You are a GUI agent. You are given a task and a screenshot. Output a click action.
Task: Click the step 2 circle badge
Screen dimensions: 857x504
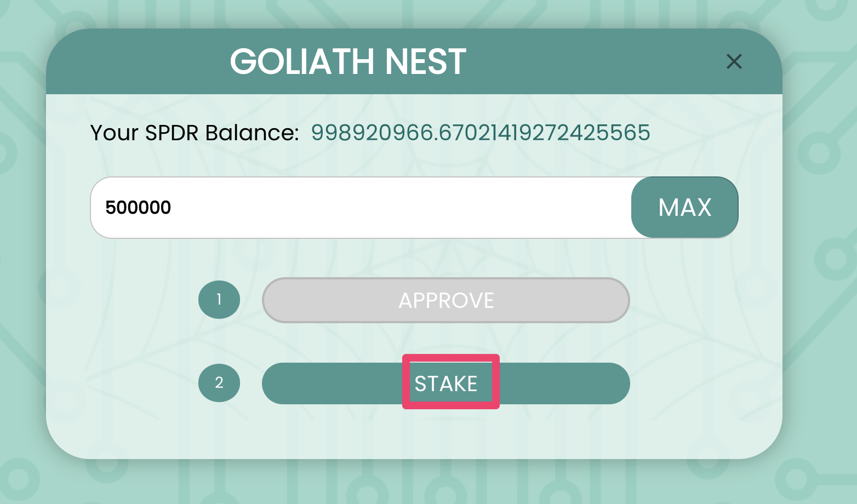219,382
